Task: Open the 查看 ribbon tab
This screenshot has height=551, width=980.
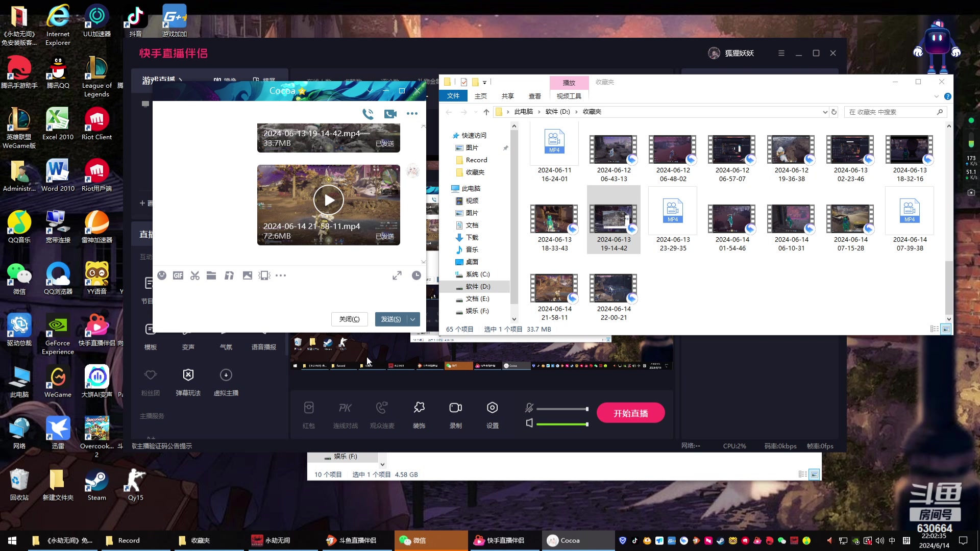Action: tap(534, 96)
